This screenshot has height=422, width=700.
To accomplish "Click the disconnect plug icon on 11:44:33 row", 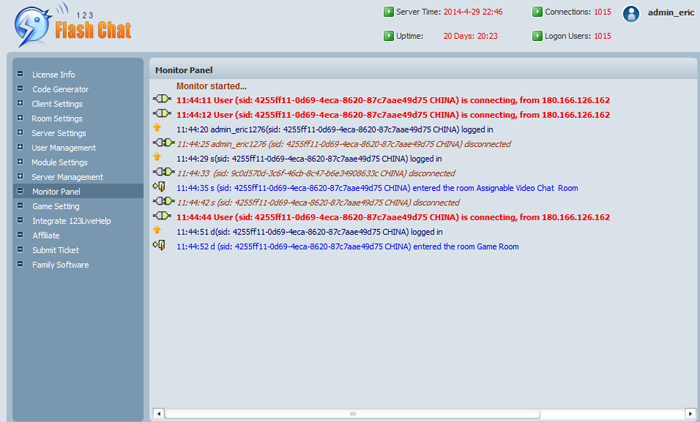I will coord(163,171).
